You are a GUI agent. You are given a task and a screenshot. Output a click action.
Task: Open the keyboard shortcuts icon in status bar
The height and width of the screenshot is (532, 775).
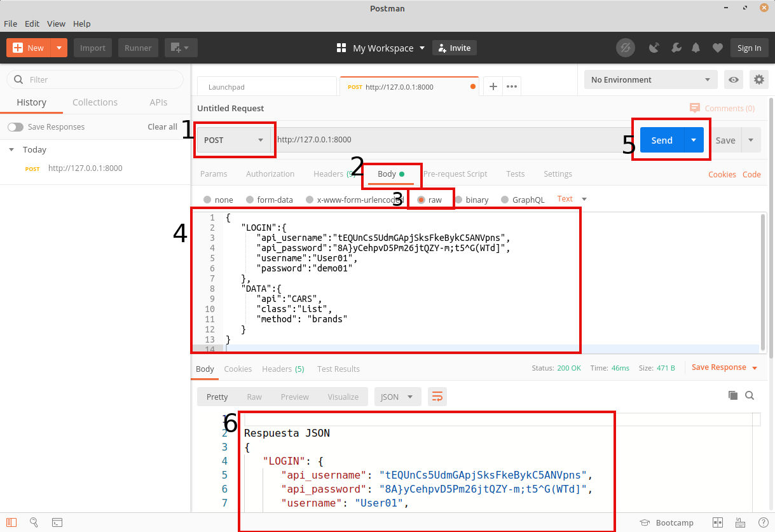(x=741, y=522)
